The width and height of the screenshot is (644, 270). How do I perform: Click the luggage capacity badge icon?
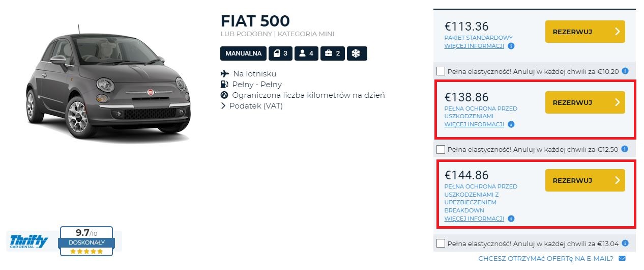pos(333,53)
